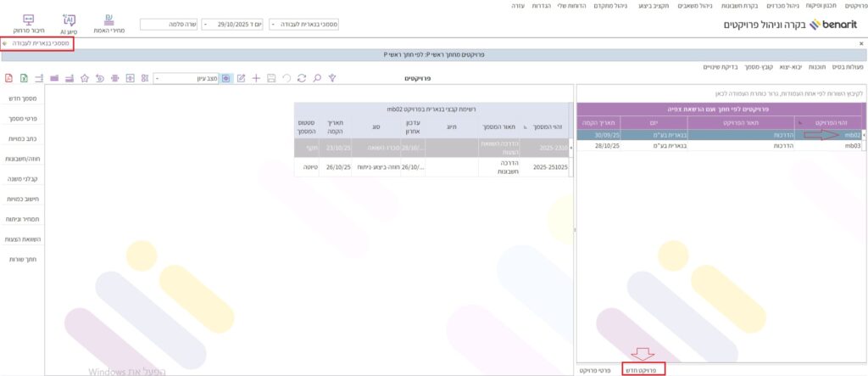This screenshot has height=376, width=868.
Task: Click the מחירי האמת icon
Action: (108, 23)
